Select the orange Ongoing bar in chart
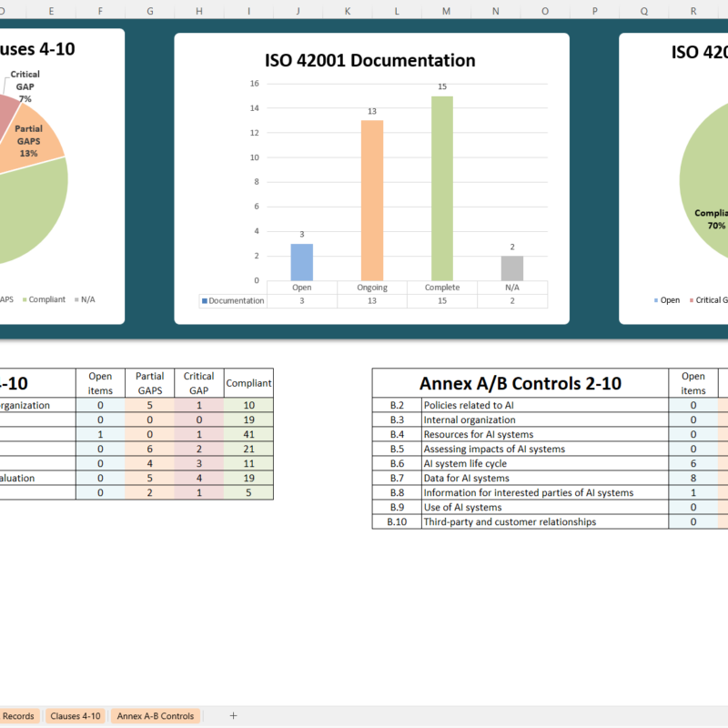 [x=371, y=200]
